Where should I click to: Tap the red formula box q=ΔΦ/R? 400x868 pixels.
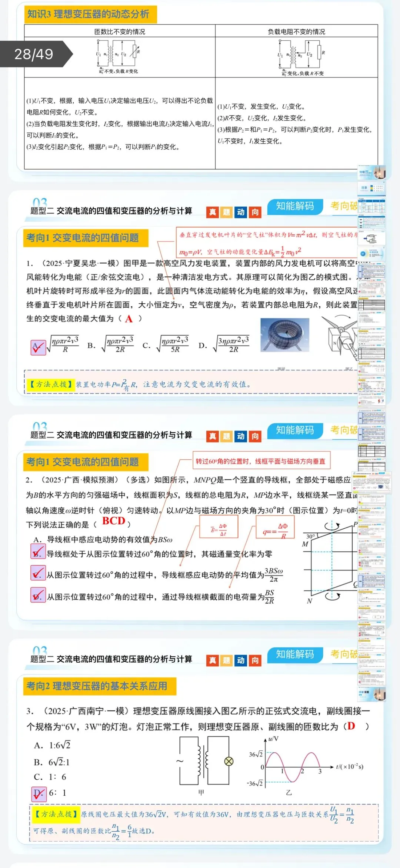coord(275,527)
